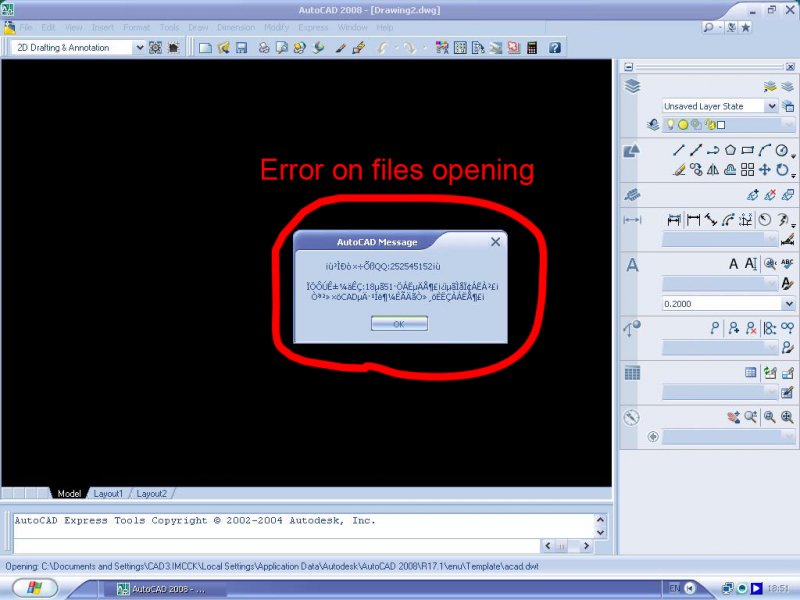This screenshot has height=600, width=800.
Task: Select the Line tool
Action: point(678,150)
